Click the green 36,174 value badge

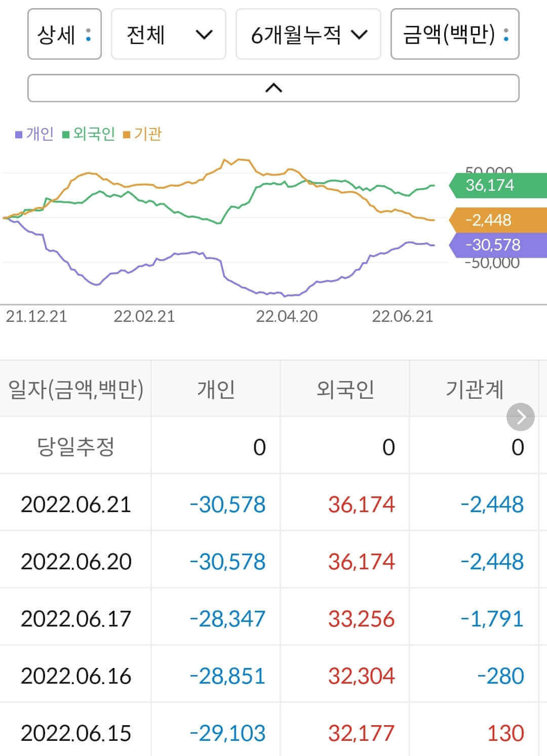click(x=489, y=186)
